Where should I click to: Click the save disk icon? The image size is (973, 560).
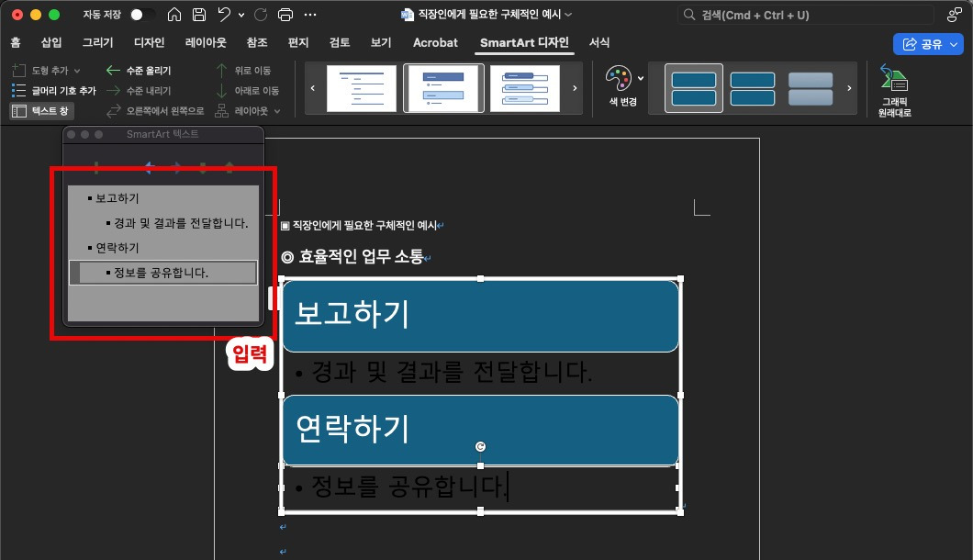point(199,15)
